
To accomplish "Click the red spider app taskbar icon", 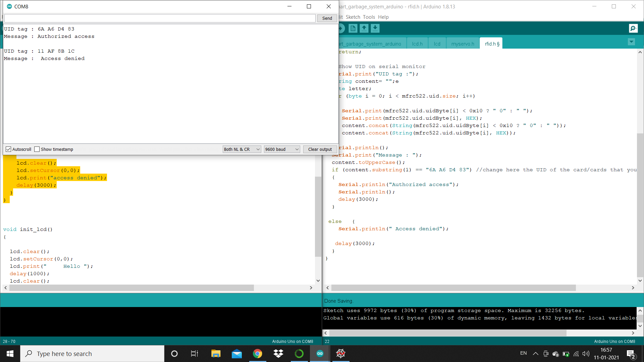I will [x=341, y=354].
